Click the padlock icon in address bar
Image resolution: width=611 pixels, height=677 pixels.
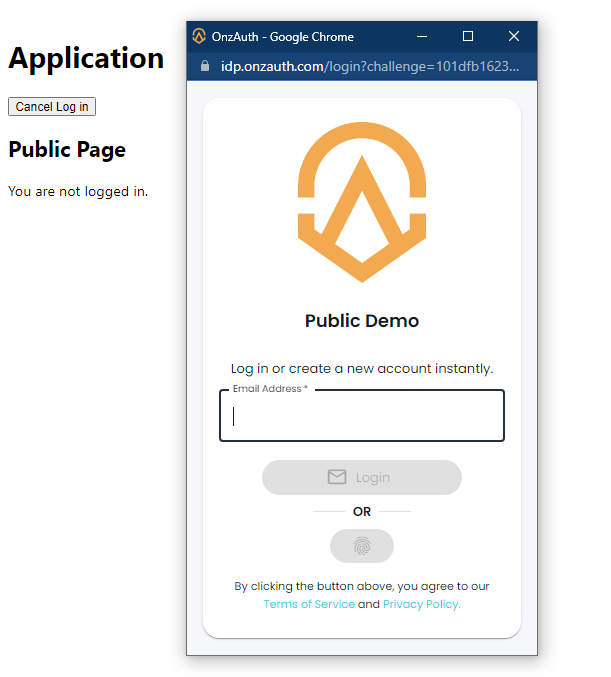(205, 66)
